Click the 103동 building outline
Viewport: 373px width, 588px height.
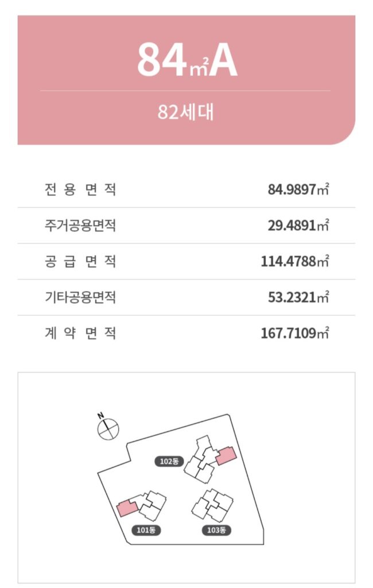[x=212, y=505]
